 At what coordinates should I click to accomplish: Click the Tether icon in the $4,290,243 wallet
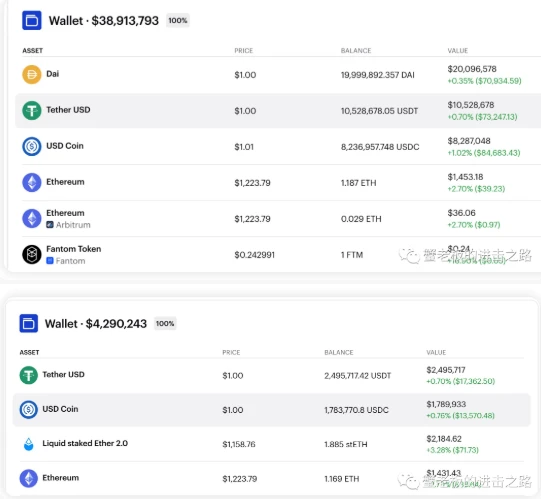coord(29,375)
